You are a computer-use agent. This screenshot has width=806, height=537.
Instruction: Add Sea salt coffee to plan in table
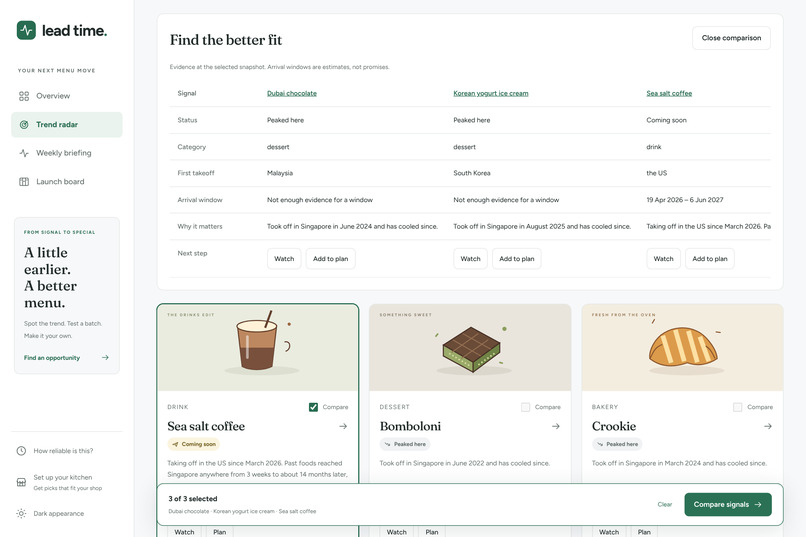[x=710, y=258]
